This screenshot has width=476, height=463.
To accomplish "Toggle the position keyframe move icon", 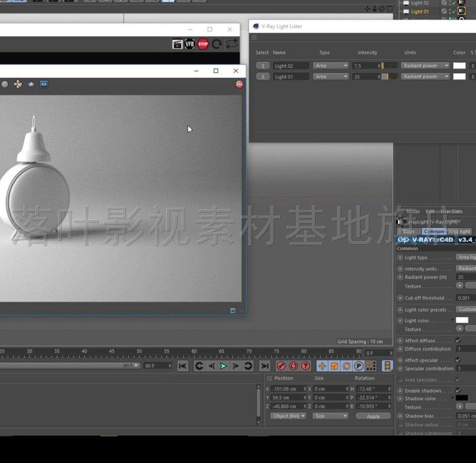I will (x=322, y=366).
